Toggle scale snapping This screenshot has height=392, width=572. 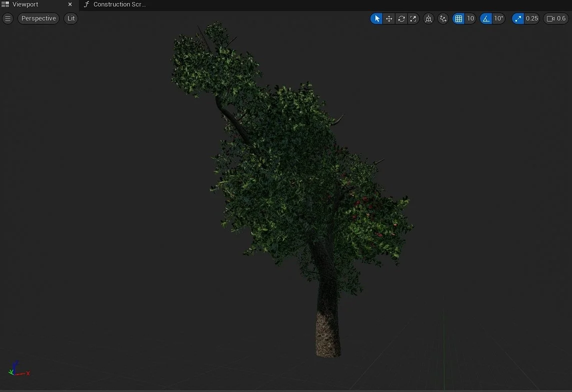(x=517, y=18)
